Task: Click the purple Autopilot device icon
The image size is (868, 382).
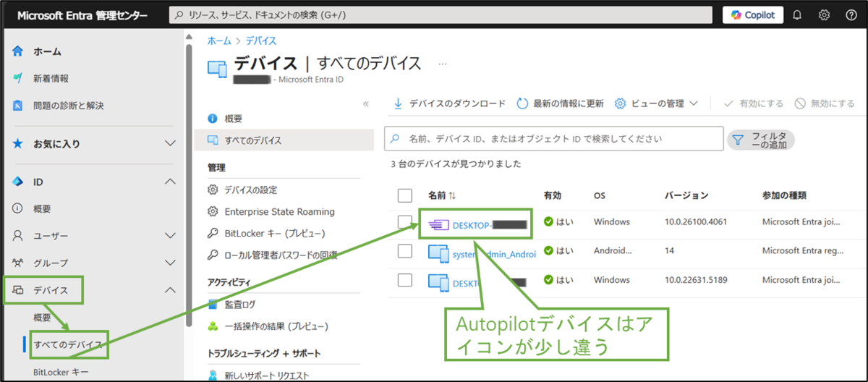Action: [438, 224]
